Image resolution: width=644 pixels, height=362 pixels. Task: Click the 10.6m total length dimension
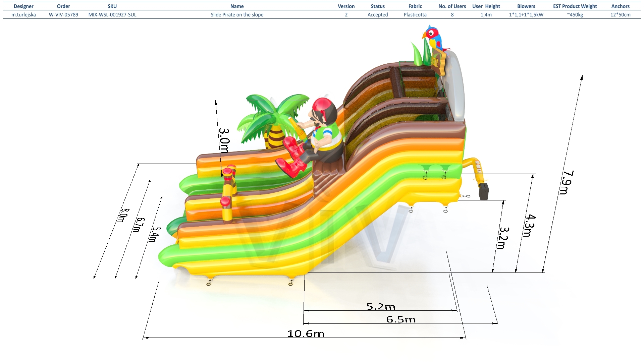tap(306, 334)
